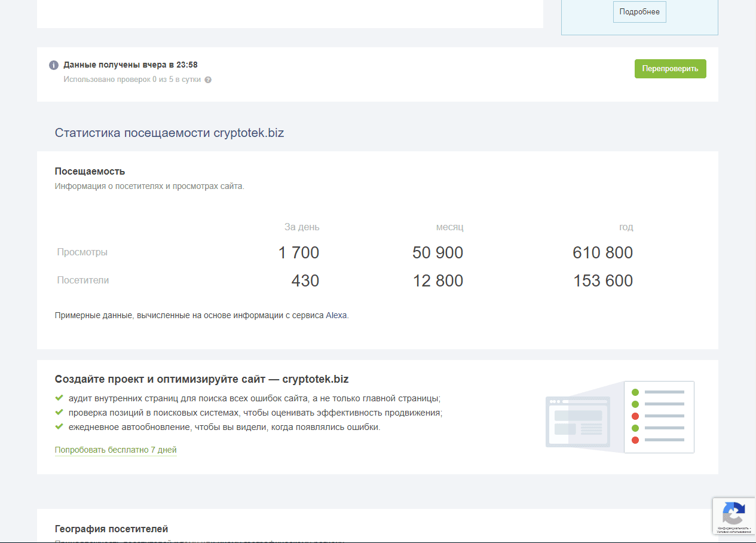
Task: Select the monthly views value 50 900
Action: (x=437, y=252)
